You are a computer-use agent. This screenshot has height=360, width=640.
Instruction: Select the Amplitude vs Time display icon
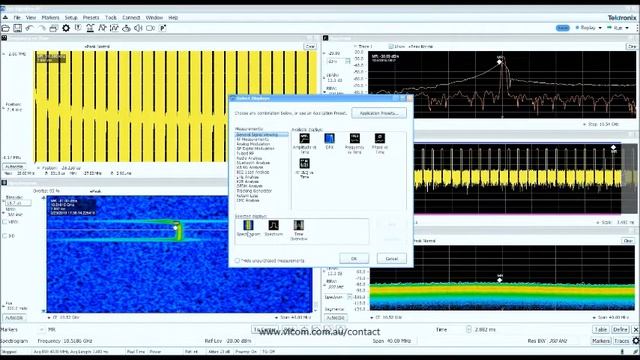[304, 139]
